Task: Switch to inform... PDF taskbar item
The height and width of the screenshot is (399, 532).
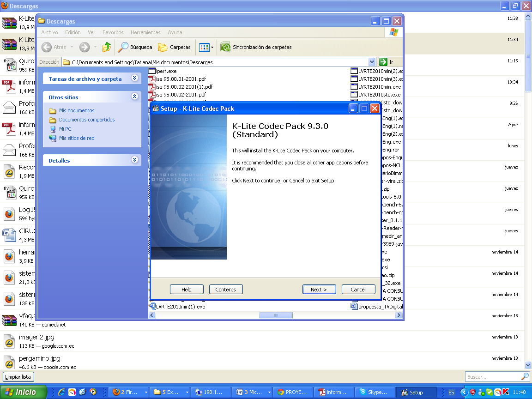Action: (x=334, y=392)
